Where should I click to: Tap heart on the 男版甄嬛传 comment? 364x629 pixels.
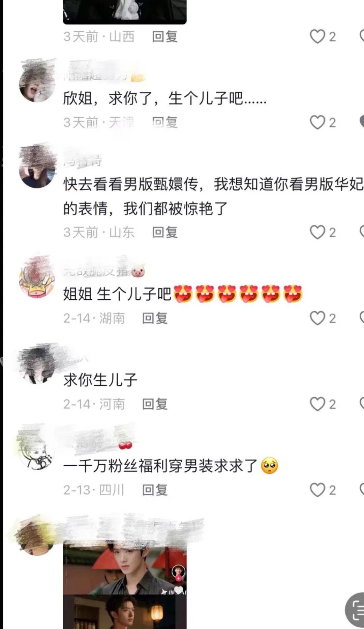click(x=317, y=232)
